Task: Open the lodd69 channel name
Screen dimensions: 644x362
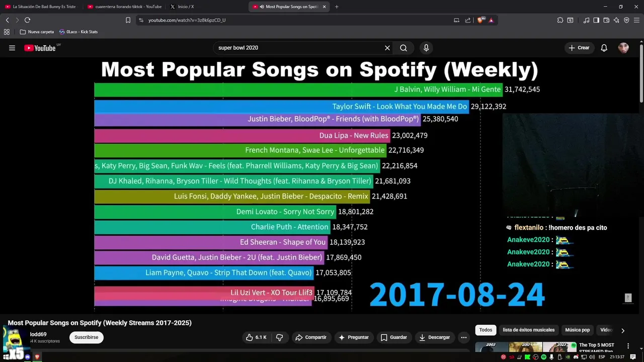Action: [38, 334]
